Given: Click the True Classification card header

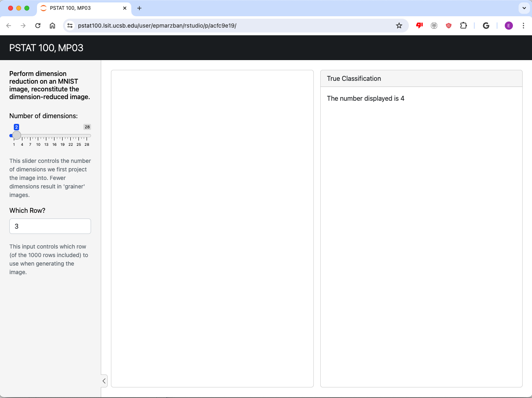Looking at the screenshot, I should click(421, 78).
